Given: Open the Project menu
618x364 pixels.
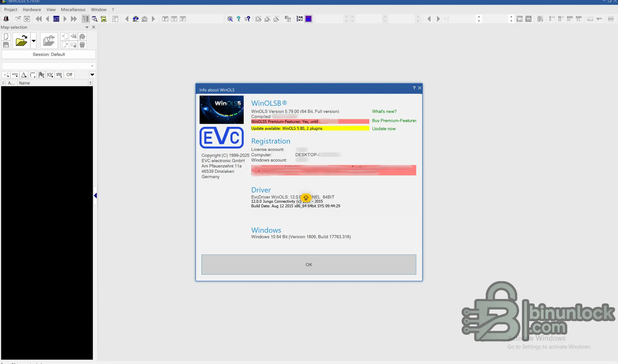Looking at the screenshot, I should [11, 10].
